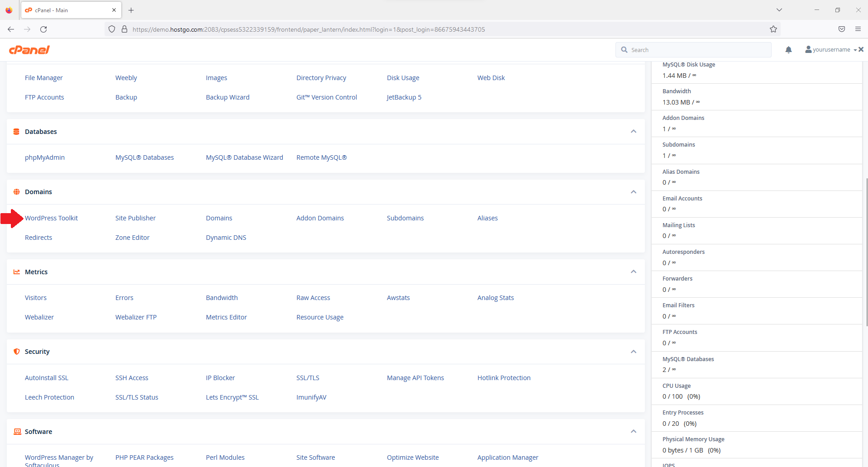Go back using the browser back arrow
868x467 pixels.
[x=11, y=29]
